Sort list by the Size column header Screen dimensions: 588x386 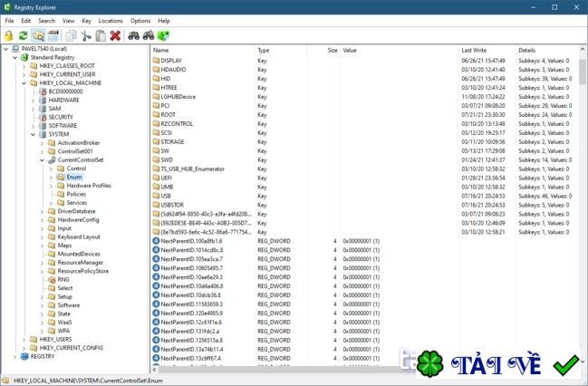(x=323, y=50)
